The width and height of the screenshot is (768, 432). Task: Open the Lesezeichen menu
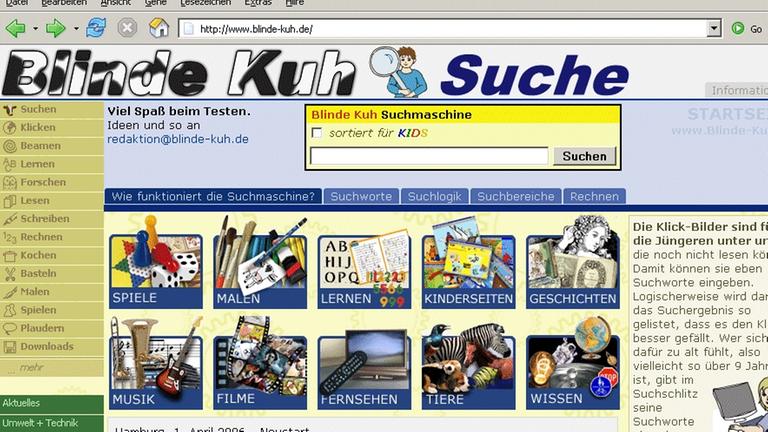point(205,3)
